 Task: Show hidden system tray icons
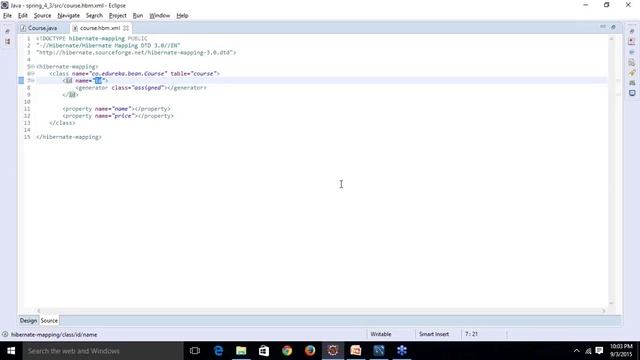(576, 351)
